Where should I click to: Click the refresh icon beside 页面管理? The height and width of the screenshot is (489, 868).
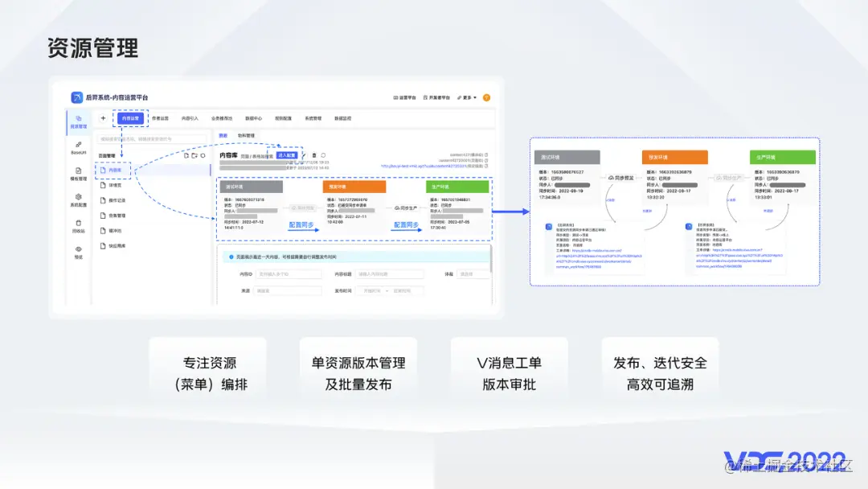click(x=204, y=155)
